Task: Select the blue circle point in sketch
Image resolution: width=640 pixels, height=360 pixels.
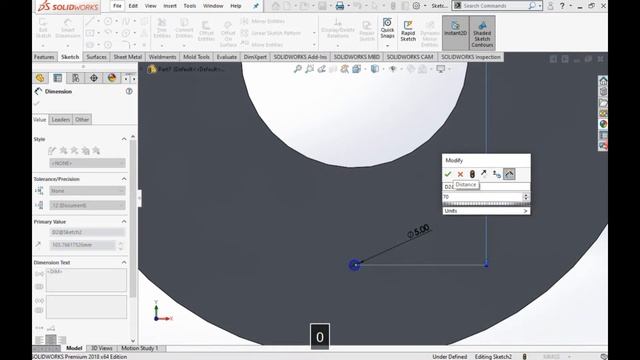Action: click(355, 265)
